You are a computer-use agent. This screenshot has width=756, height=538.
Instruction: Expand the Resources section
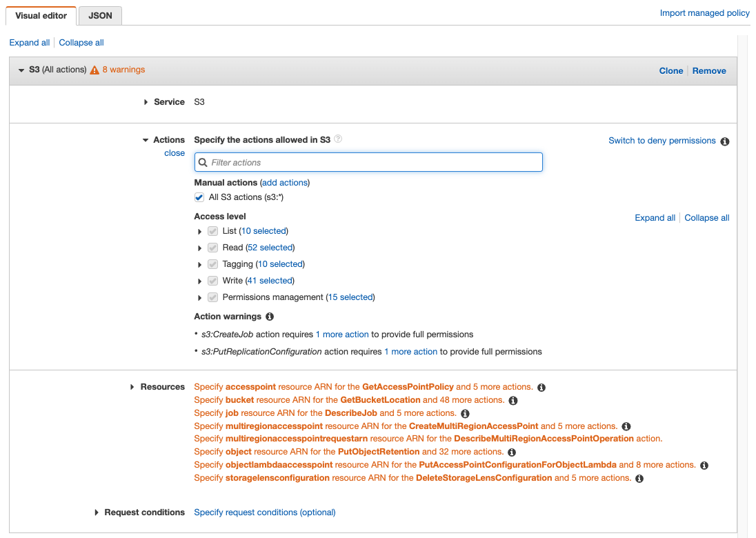132,387
